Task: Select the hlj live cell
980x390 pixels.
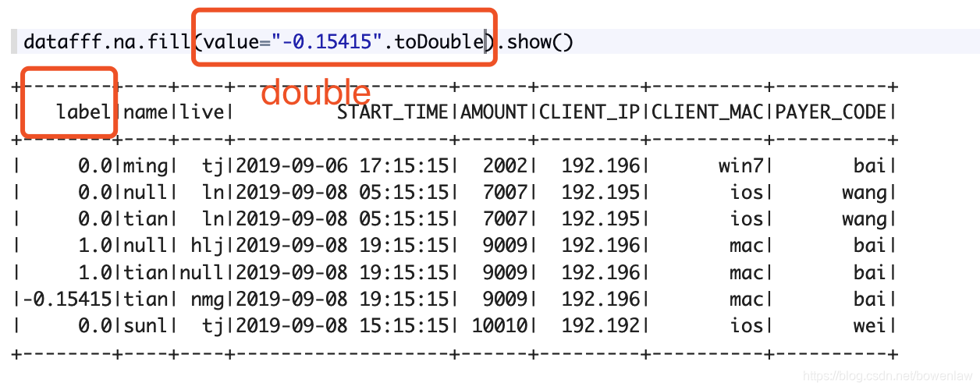Action: point(207,246)
